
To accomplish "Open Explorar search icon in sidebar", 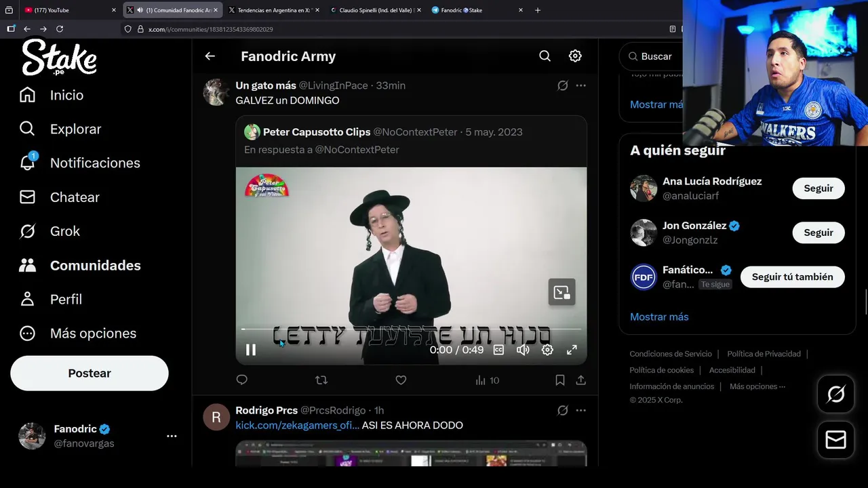I will click(x=27, y=129).
